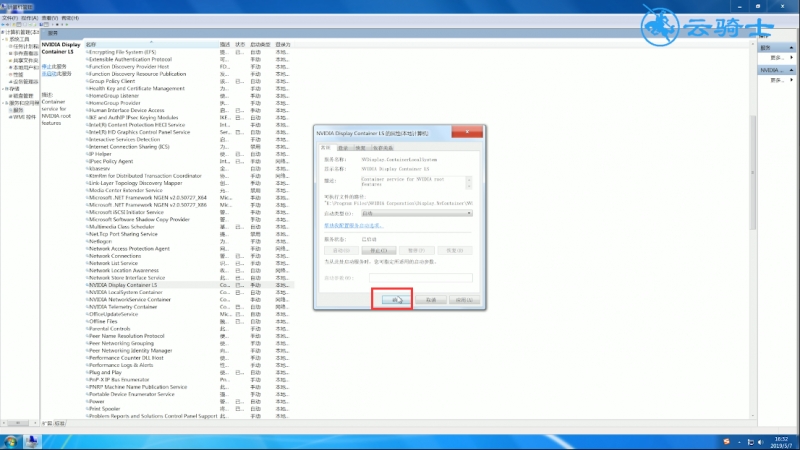Click the gear icon beside Encrypting File System
The height and width of the screenshot is (450, 800).
pyautogui.click(x=87, y=52)
